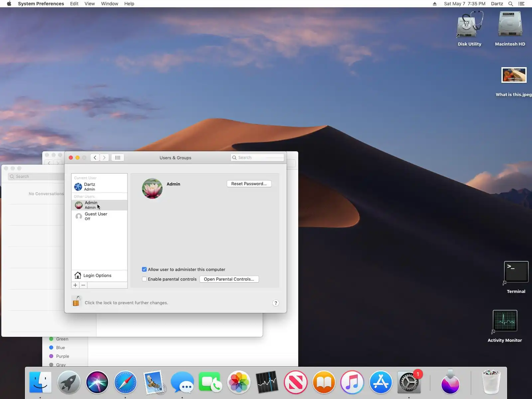Select the Guest User row
This screenshot has width=532, height=399.
pyautogui.click(x=99, y=216)
